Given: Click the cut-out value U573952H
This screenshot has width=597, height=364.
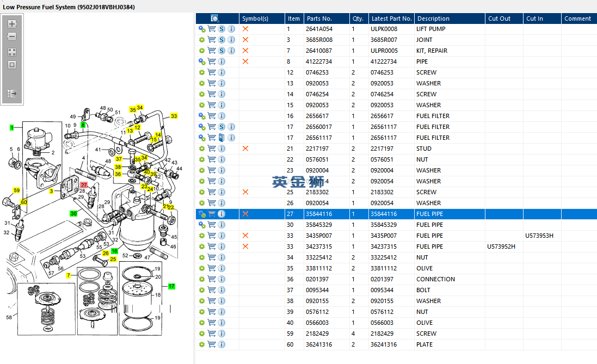Looking at the screenshot, I should [x=501, y=246].
